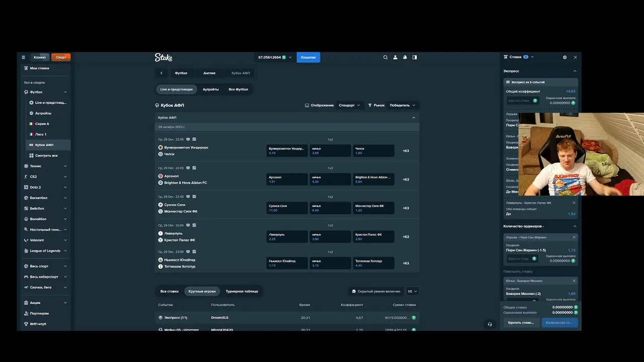Collapse the Футбол sidebar section
This screenshot has width=644, height=362.
[x=65, y=92]
